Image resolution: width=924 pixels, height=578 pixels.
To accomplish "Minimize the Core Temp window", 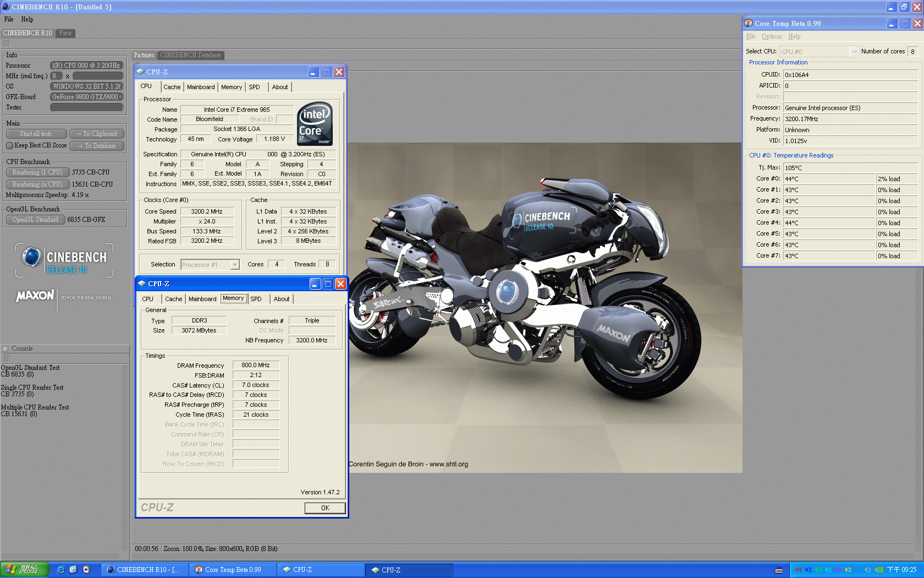I will (892, 24).
